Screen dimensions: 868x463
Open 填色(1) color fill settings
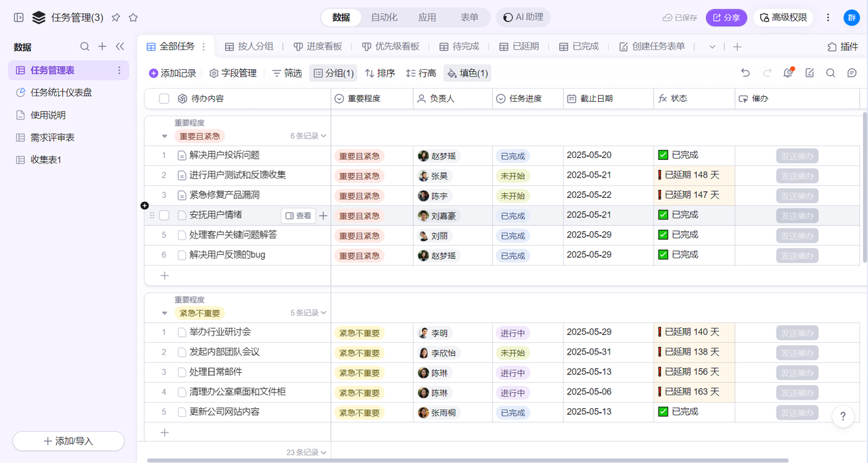pyautogui.click(x=467, y=73)
